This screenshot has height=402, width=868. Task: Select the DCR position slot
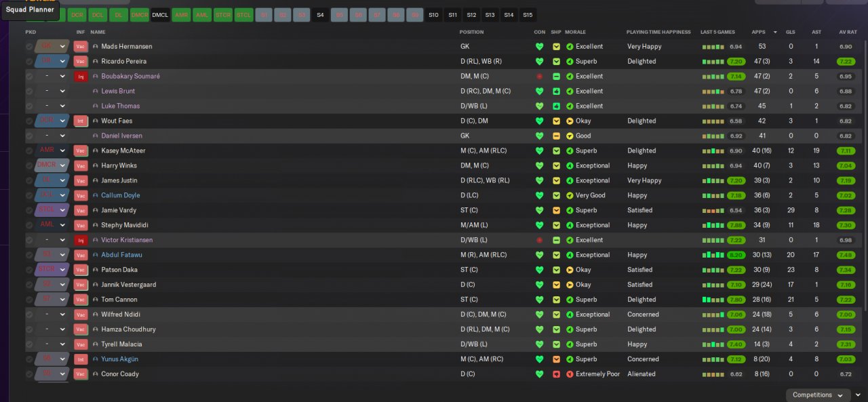coord(77,15)
